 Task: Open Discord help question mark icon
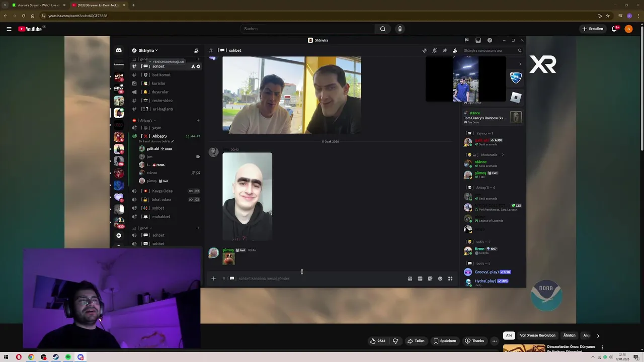click(x=490, y=40)
